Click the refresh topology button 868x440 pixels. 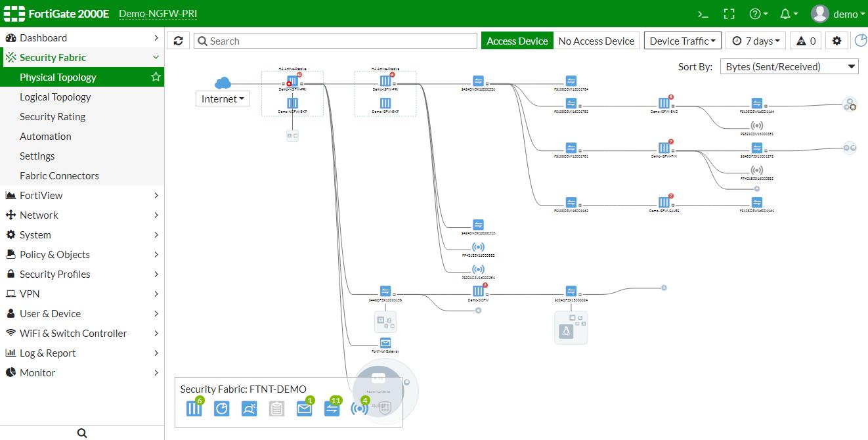(178, 41)
